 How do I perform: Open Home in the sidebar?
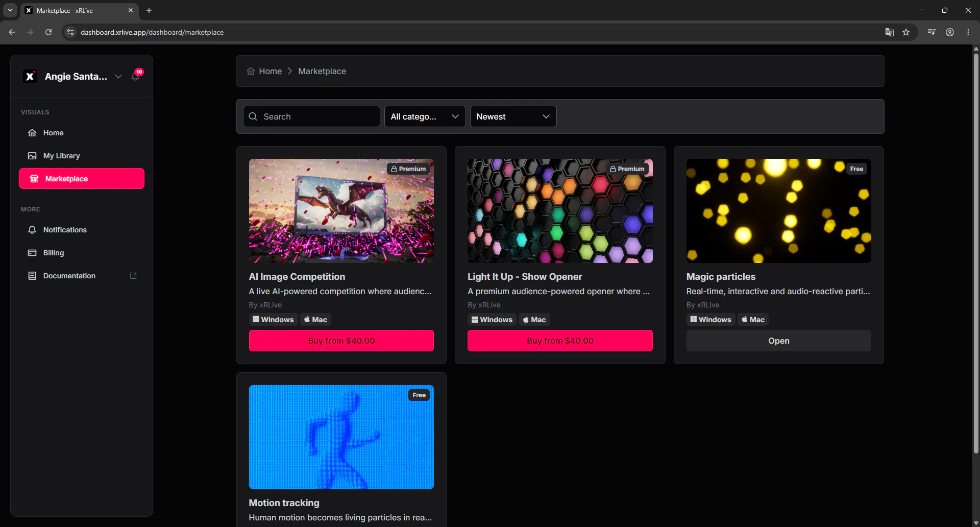point(82,133)
